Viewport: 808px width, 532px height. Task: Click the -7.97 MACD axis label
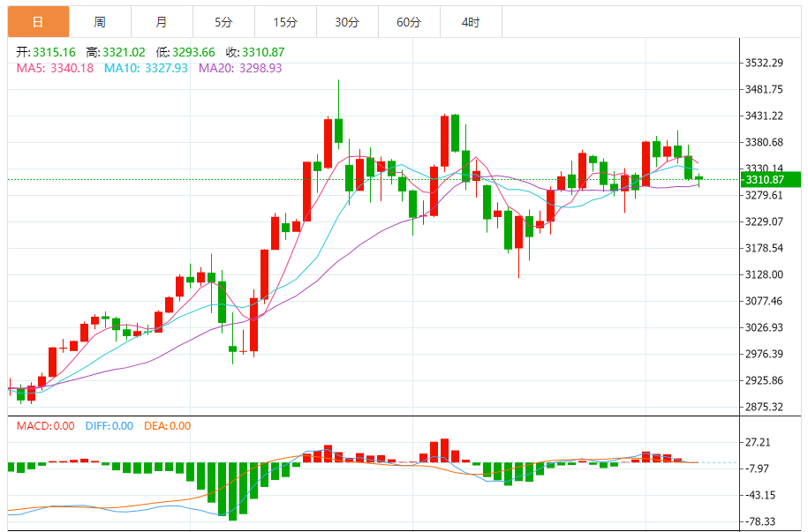[x=758, y=468]
